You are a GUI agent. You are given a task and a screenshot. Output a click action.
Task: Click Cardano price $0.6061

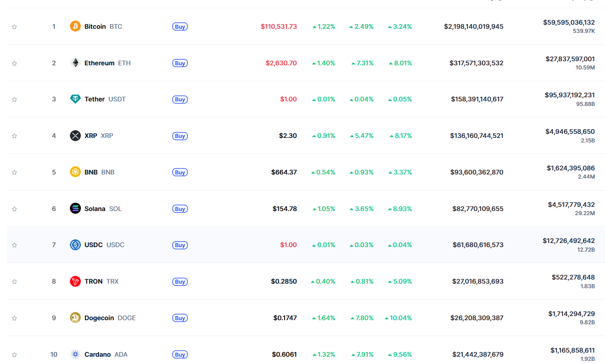click(x=284, y=354)
